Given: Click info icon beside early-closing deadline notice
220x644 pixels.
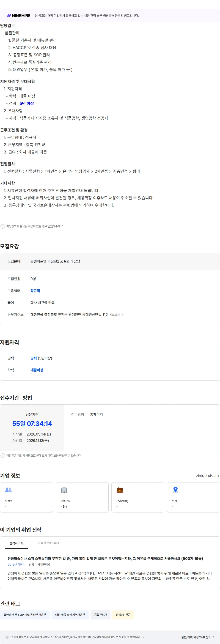Looking at the screenshot, I should (3, 455).
